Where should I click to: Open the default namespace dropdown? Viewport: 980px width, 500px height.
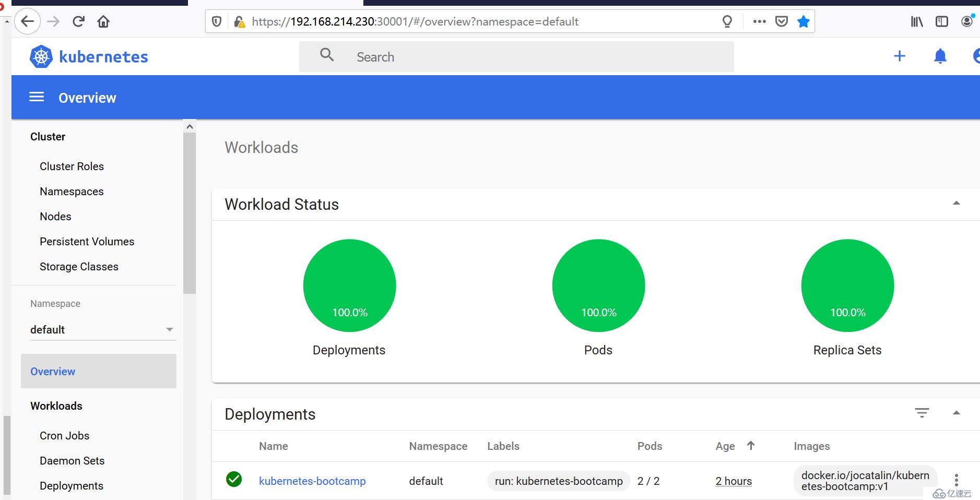click(103, 330)
